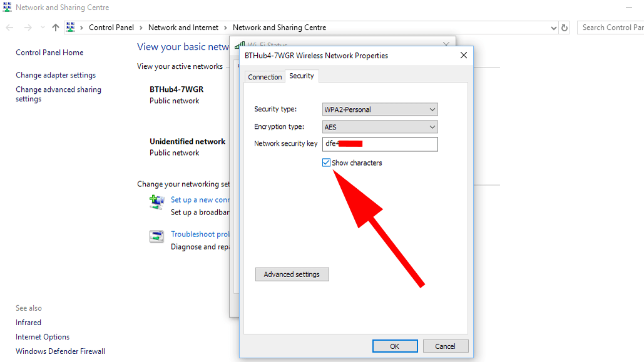Close the Wi-Fi Status window

point(446,43)
